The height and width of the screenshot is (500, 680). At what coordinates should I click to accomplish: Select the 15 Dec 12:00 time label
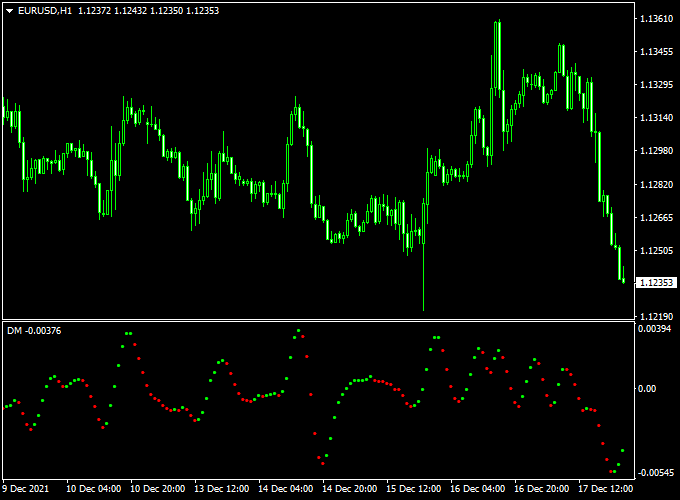(413, 489)
